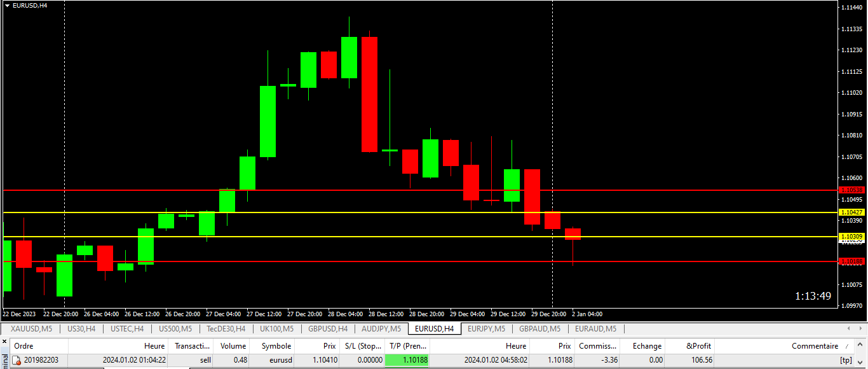Select the sell order row 201982203
This screenshot has height=369, width=868.
click(433, 360)
